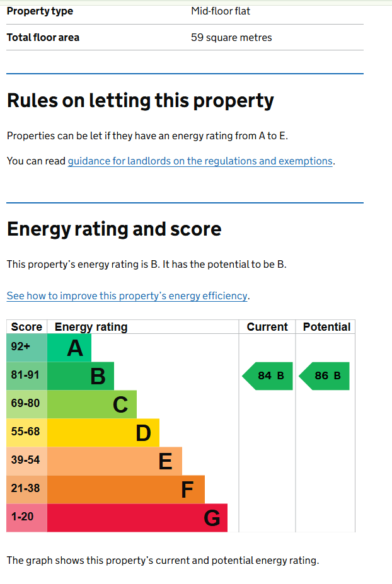This screenshot has height=584, width=392.
Task: Click the current rating arrow '84 B'
Action: coord(268,376)
